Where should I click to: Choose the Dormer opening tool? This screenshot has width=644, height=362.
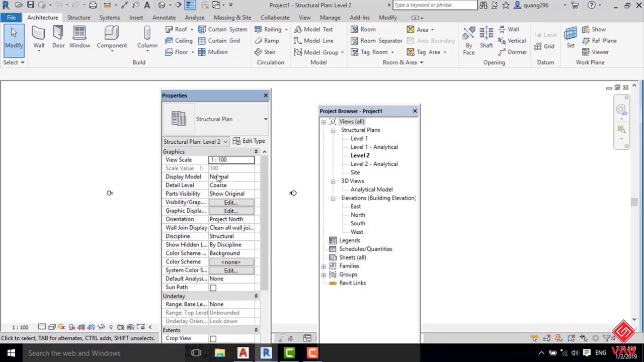(512, 52)
